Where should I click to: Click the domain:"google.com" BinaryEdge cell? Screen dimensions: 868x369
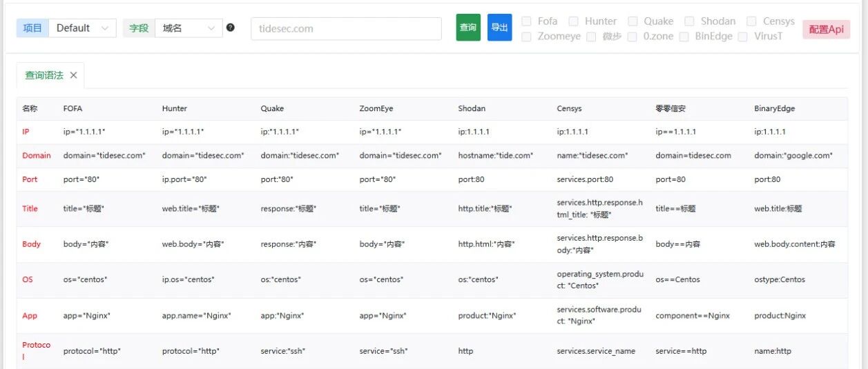pyautogui.click(x=794, y=155)
